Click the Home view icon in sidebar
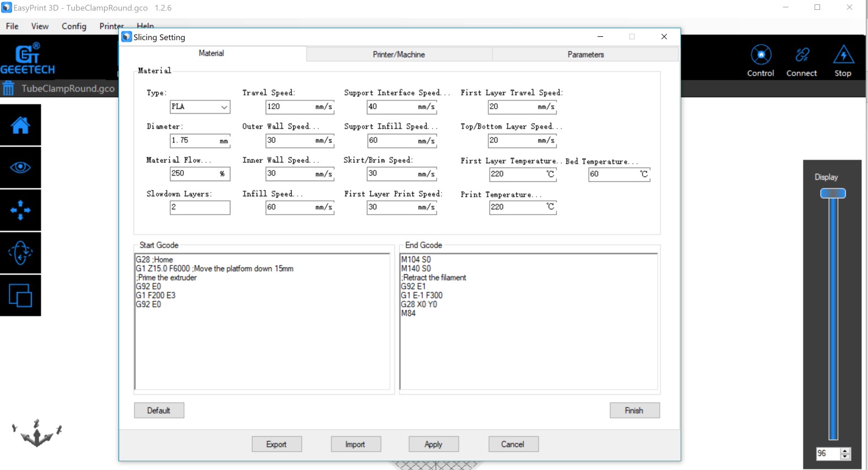This screenshot has width=868, height=470. click(x=20, y=125)
